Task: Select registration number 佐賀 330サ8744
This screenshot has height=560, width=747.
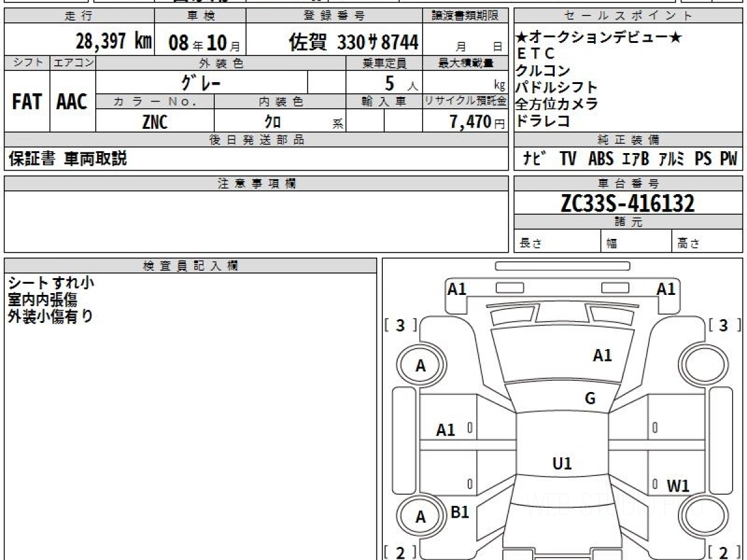Action: (354, 42)
